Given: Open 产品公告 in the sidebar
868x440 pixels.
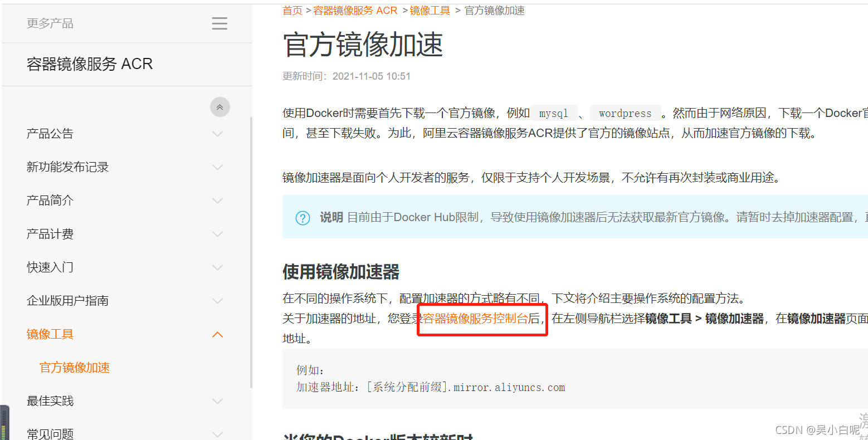Looking at the screenshot, I should tap(50, 134).
